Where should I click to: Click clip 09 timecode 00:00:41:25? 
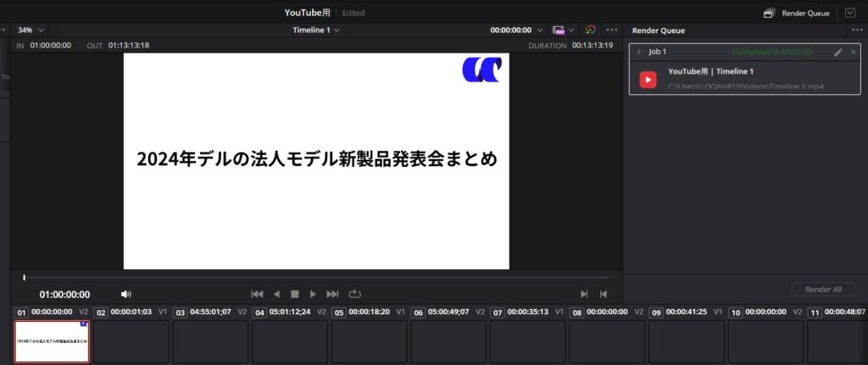click(687, 312)
